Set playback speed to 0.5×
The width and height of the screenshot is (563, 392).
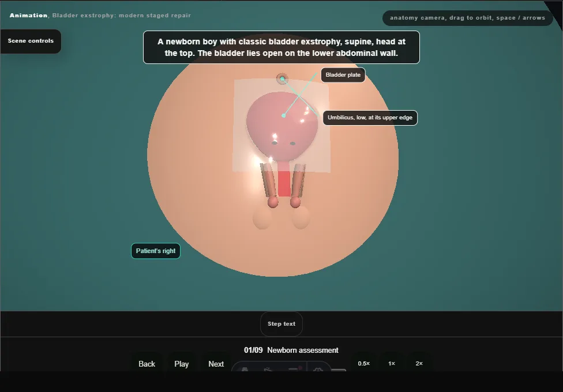point(364,363)
